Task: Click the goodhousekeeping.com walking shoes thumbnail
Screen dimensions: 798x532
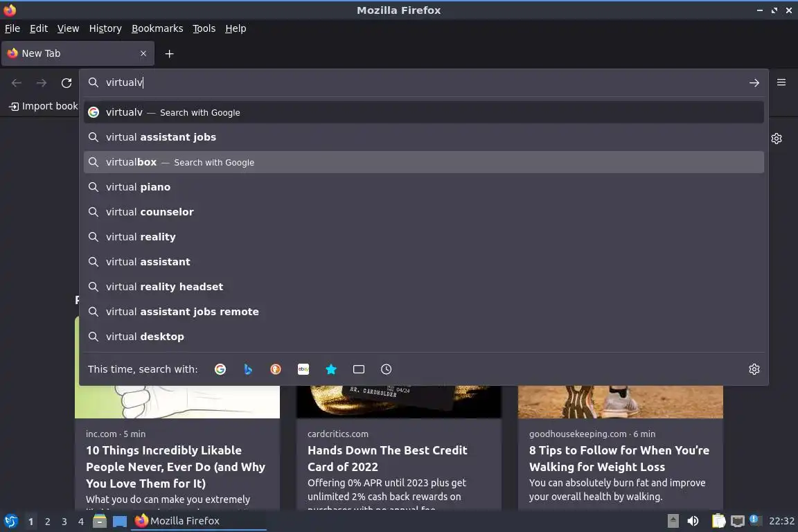Action: click(621, 402)
